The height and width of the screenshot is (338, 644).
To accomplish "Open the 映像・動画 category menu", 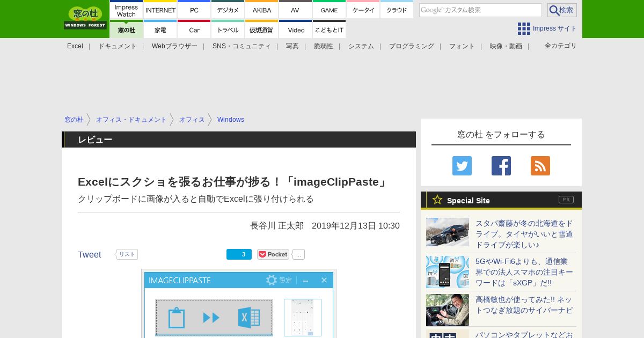I will tap(506, 46).
